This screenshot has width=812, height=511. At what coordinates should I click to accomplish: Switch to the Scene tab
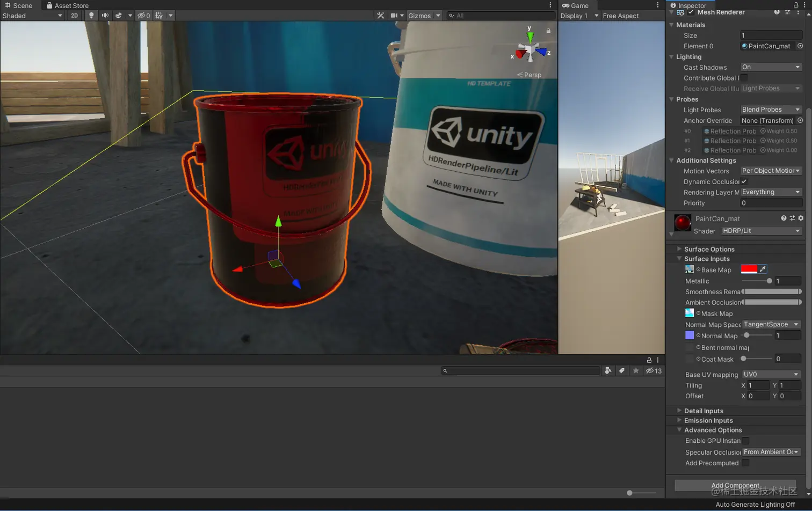(x=19, y=5)
